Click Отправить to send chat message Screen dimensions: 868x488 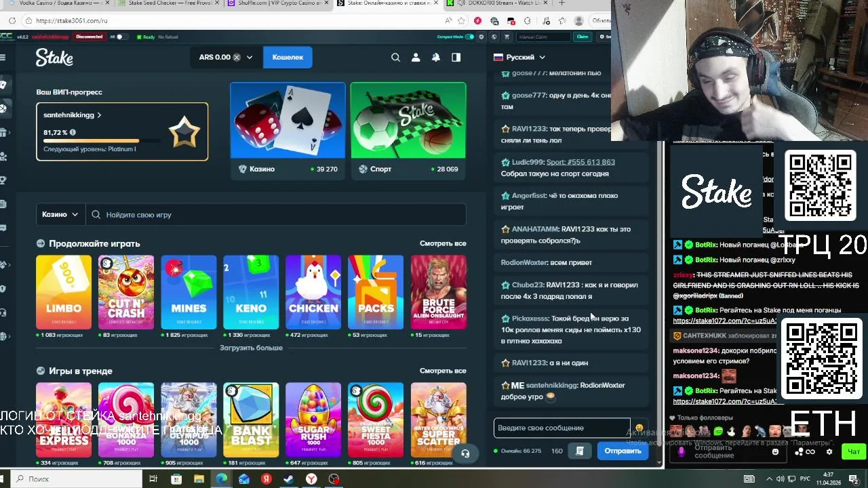623,451
